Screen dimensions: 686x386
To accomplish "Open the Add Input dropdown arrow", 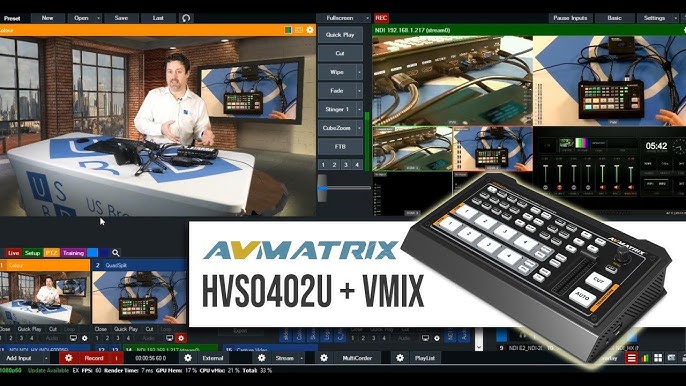I will point(46,358).
